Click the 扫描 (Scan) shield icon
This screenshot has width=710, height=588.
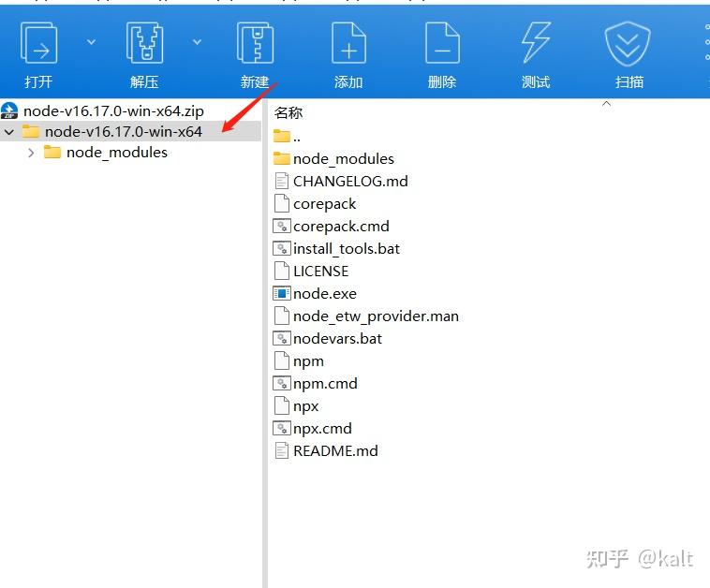[x=628, y=43]
